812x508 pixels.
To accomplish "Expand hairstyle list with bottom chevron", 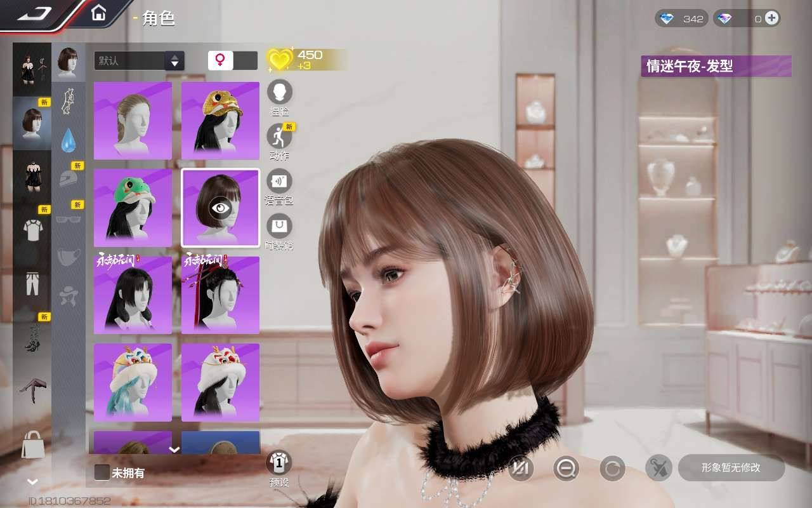I will pyautogui.click(x=174, y=449).
